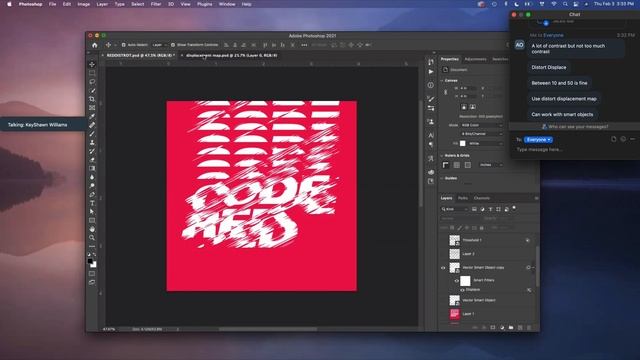Toggle rulers visibility in Rulers & Grids
Image resolution: width=640 pixels, height=360 pixels.
(446, 165)
